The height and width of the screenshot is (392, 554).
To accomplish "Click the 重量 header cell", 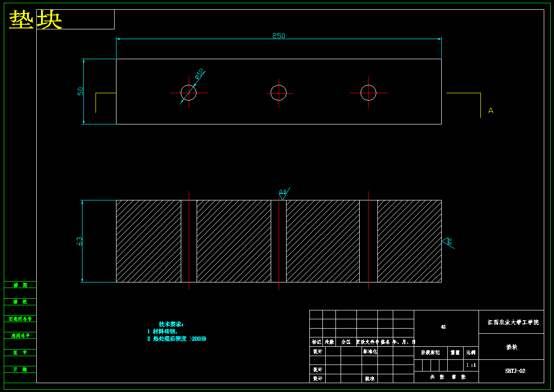I will 455,353.
